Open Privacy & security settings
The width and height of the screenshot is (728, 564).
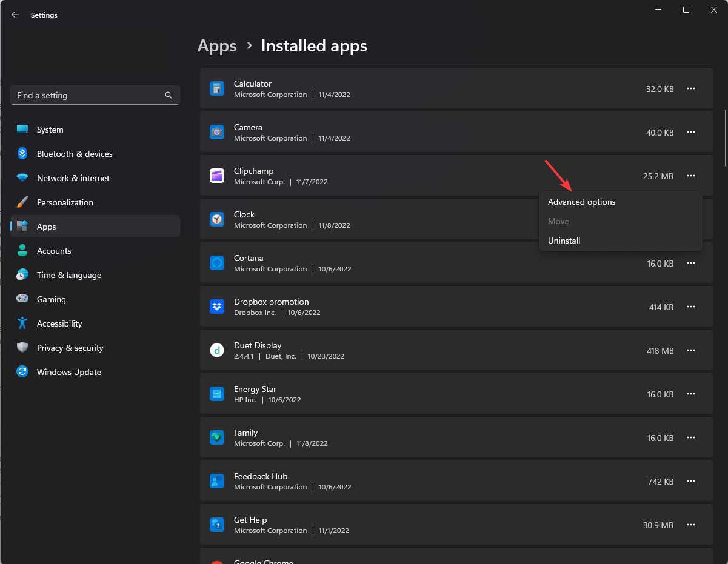tap(95, 348)
